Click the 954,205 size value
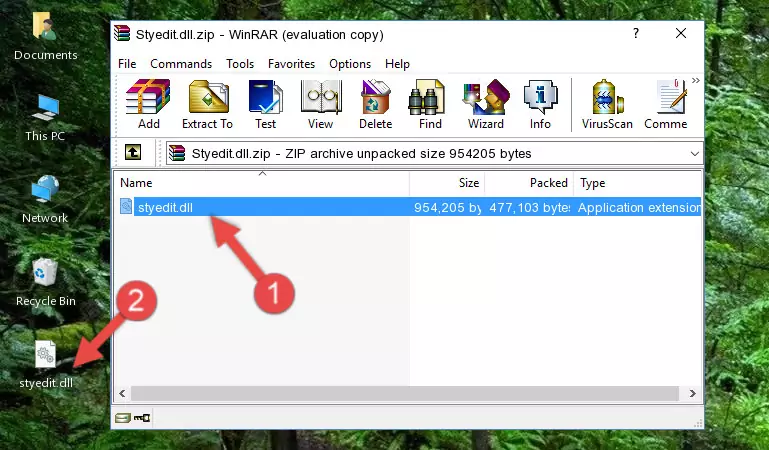Viewport: 769px width, 450px height. pyautogui.click(x=447, y=207)
